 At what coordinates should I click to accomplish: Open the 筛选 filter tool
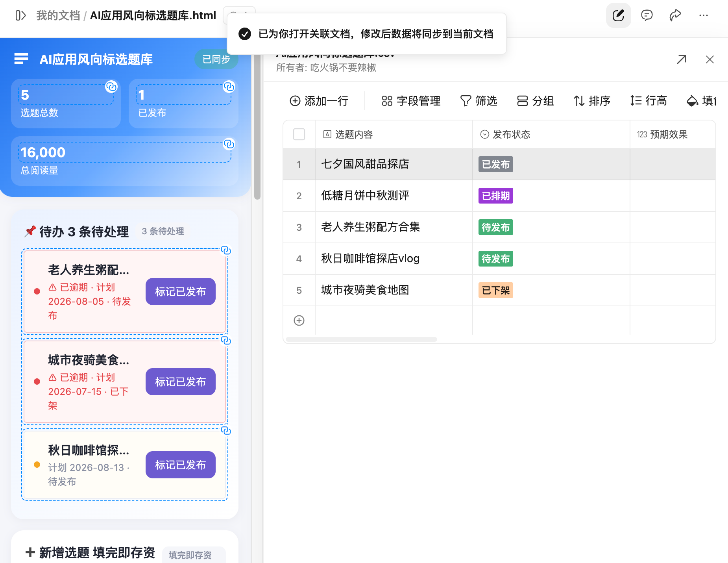479,101
